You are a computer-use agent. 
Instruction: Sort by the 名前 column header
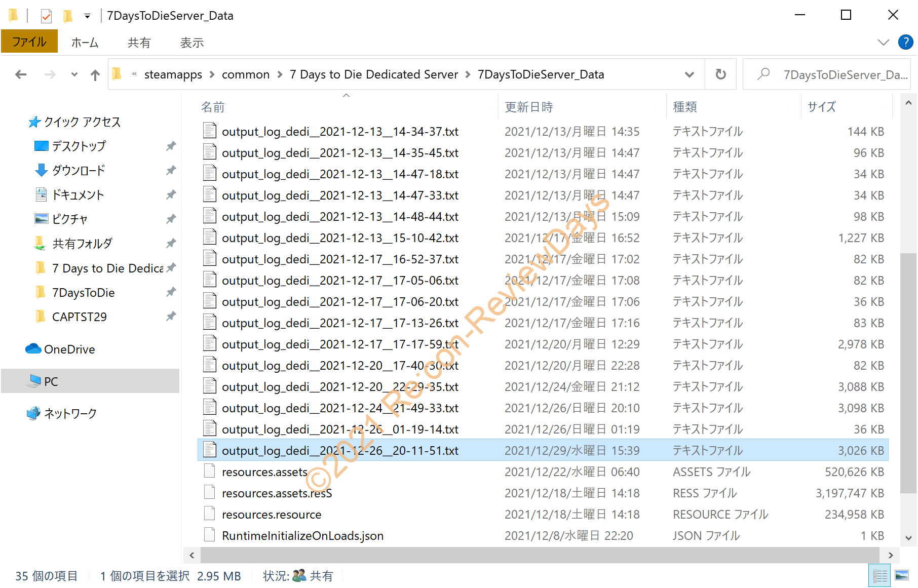[x=213, y=107]
